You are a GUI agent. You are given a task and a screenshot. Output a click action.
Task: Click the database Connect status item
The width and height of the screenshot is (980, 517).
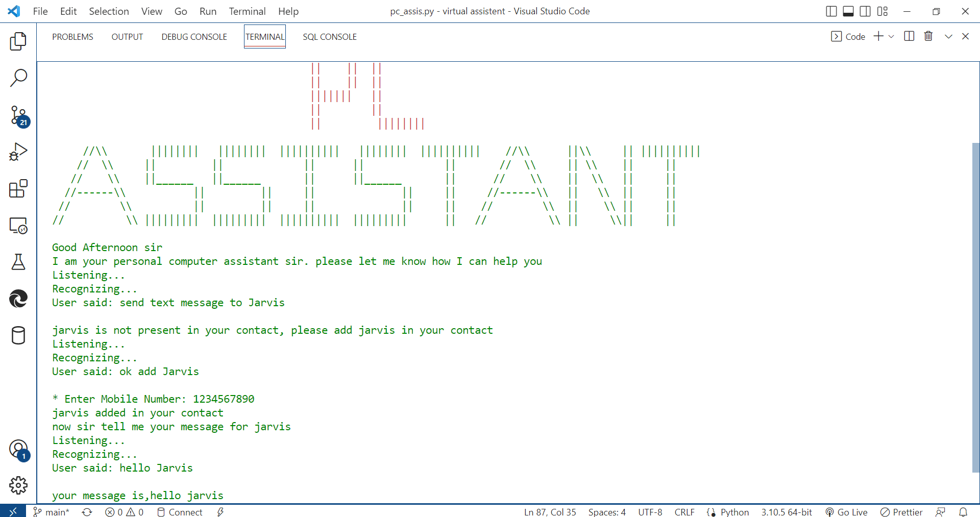[x=180, y=512]
